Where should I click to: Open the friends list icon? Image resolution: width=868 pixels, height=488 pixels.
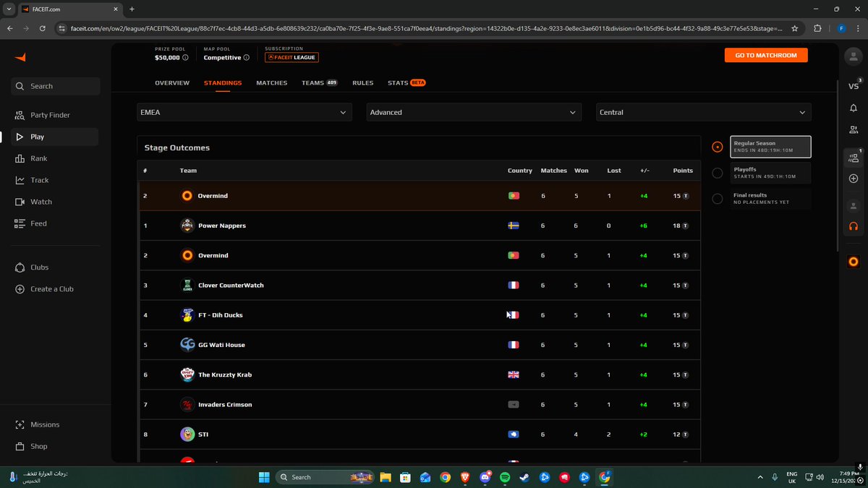854,130
